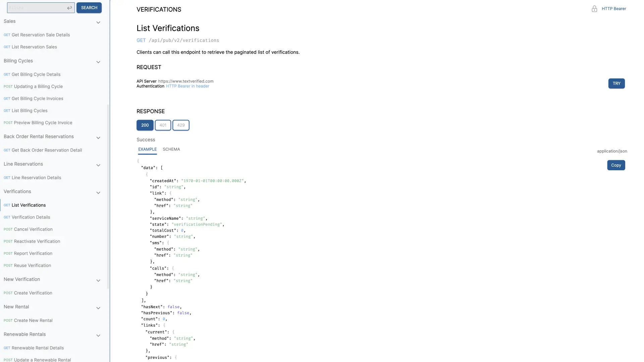The width and height of the screenshot is (644, 362).
Task: Click the Copy button for JSON response
Action: tap(616, 165)
